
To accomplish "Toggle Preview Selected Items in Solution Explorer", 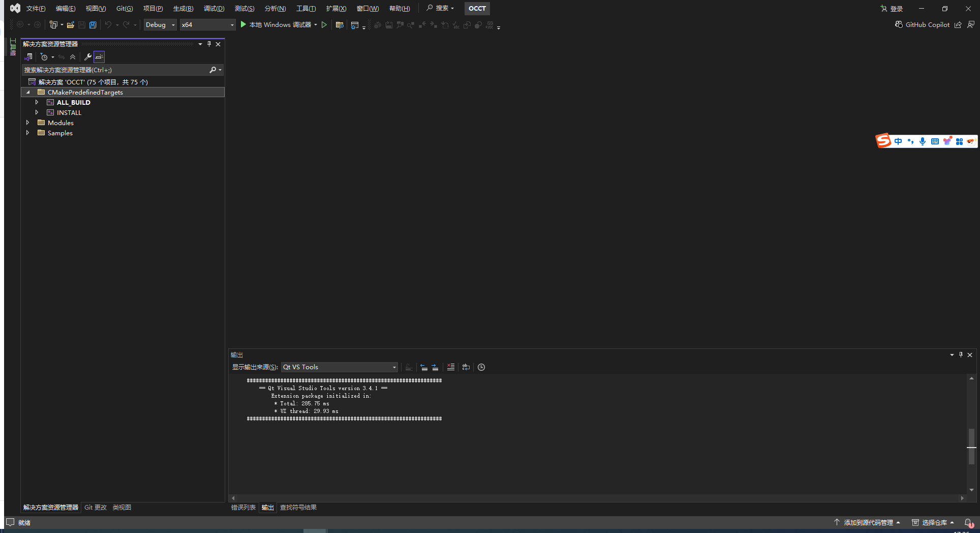I will tap(99, 57).
